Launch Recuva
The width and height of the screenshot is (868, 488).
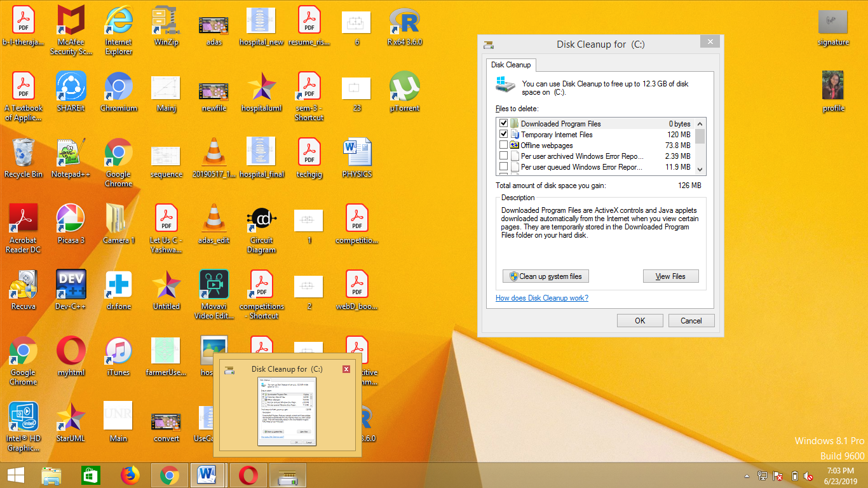[x=23, y=284]
